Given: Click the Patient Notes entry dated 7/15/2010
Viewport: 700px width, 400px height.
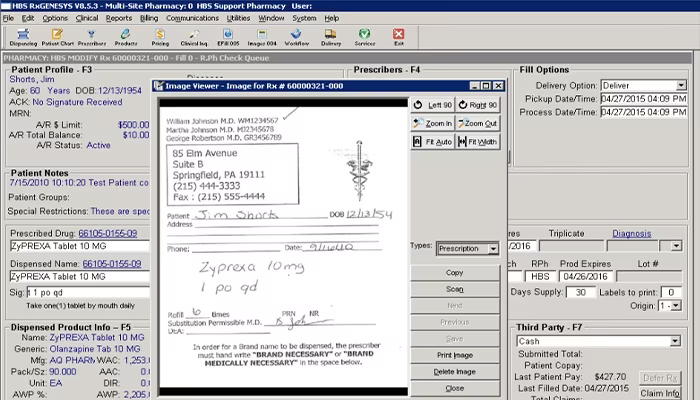Looking at the screenshot, I should tap(79, 183).
